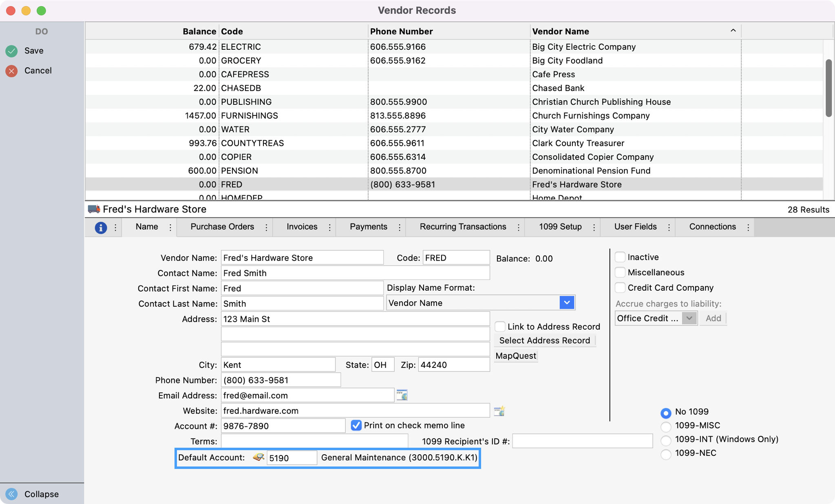Click the red Cancel icon
Screen dimensions: 835x504
click(x=11, y=71)
